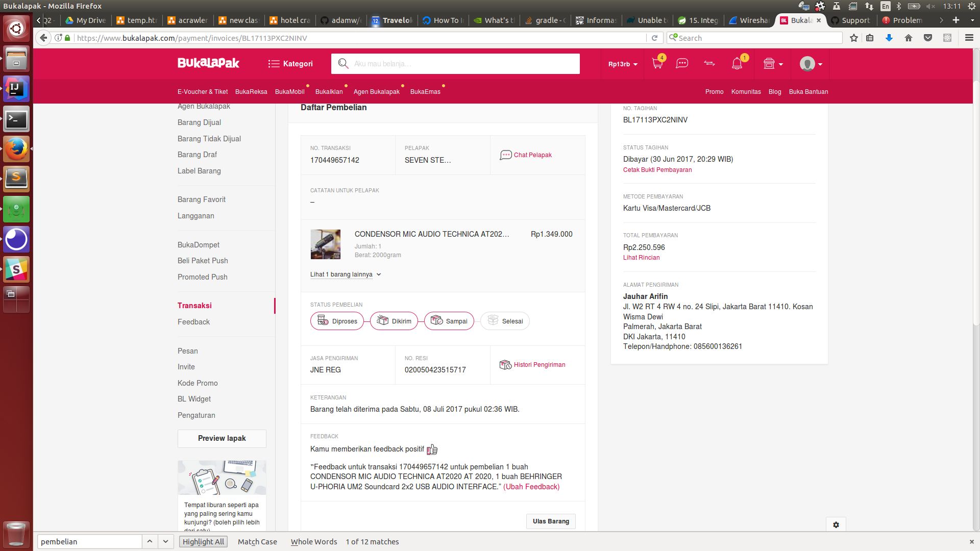Close the find bar
The width and height of the screenshot is (980, 551).
[971, 542]
